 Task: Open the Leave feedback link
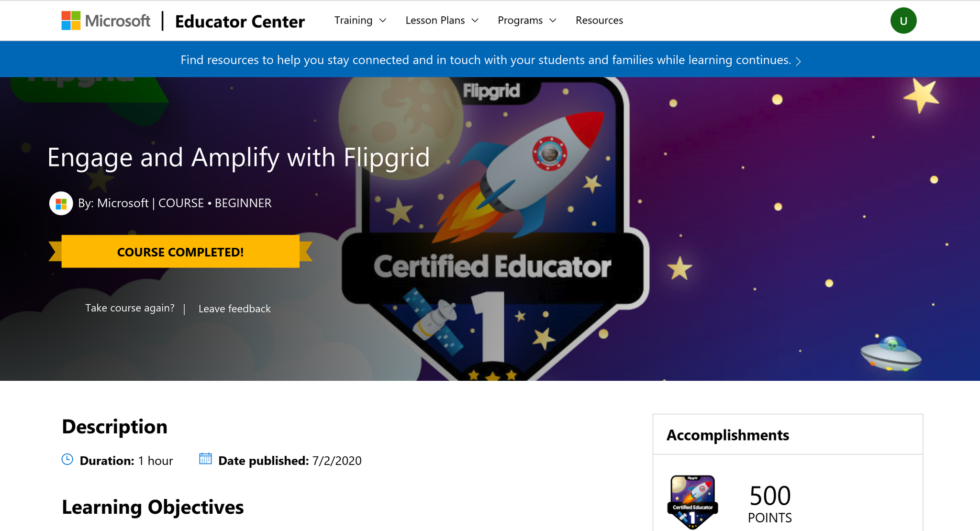coord(234,309)
